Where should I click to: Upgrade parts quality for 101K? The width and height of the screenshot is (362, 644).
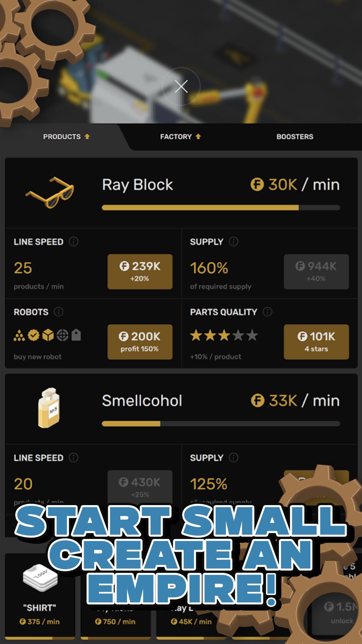pos(316,342)
